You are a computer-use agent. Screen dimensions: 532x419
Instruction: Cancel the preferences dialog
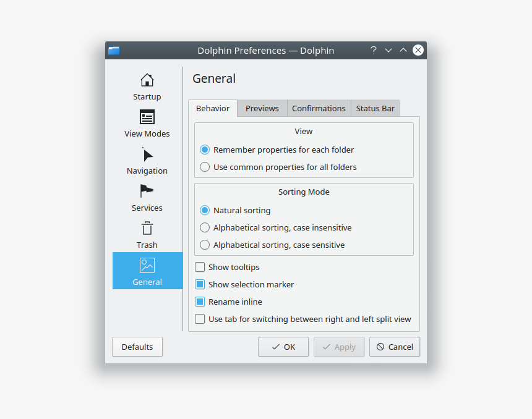click(395, 347)
